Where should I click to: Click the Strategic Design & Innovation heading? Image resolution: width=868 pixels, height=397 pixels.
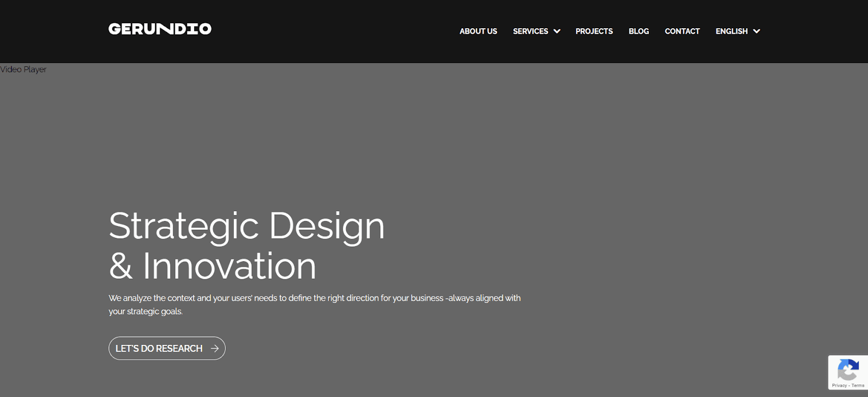pos(247,245)
